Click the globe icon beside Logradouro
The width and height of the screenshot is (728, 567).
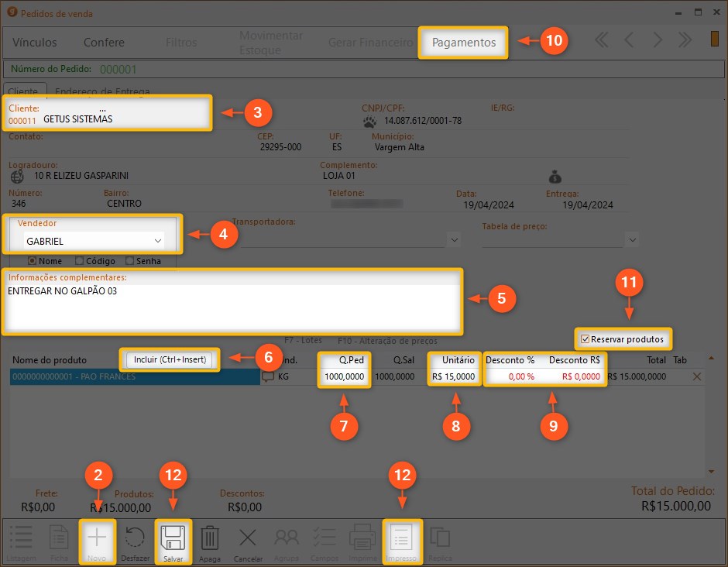[x=17, y=176]
